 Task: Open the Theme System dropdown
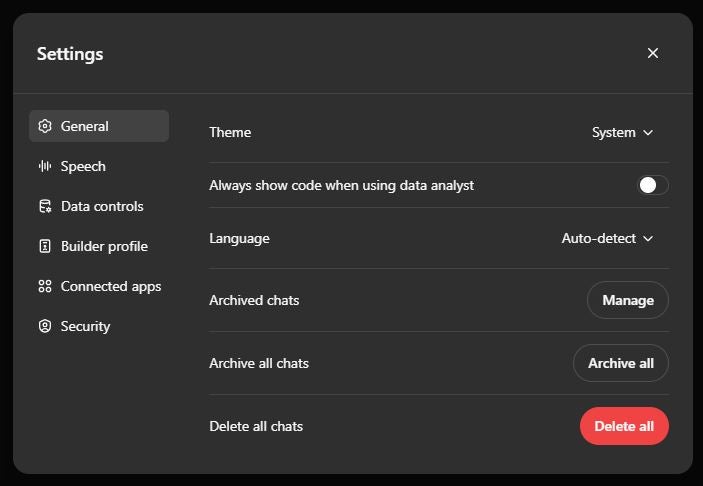coord(622,133)
